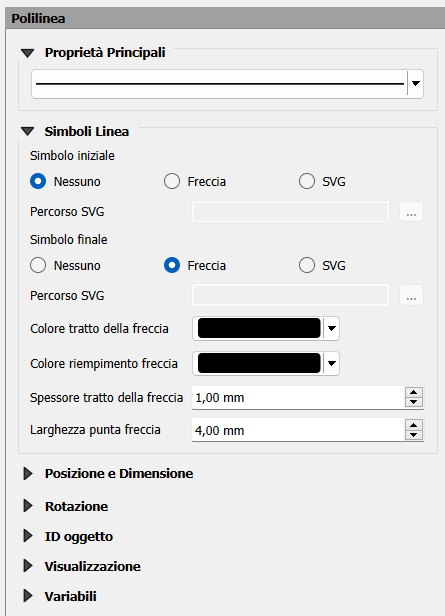445x616 pixels.
Task: Expand the Visualizzazione section
Action: pyautogui.click(x=28, y=566)
